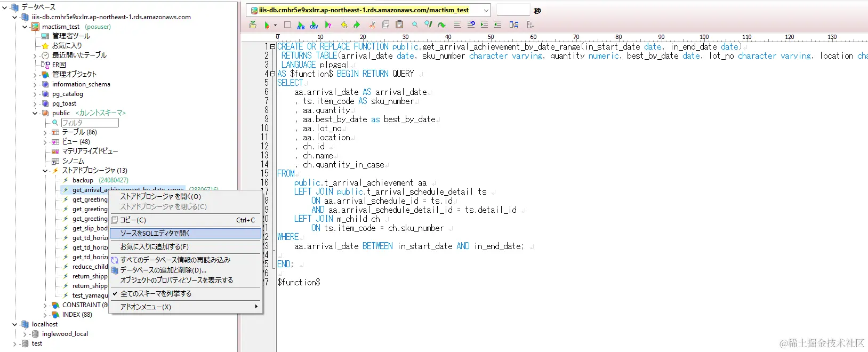Open the connection selector combo box
The image size is (868, 352).
pos(368,10)
